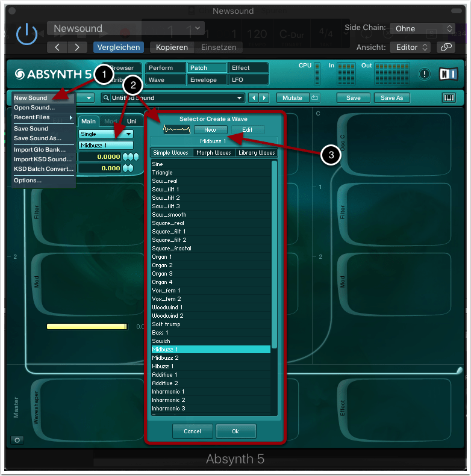
Task: Select the Morph Waves tab
Action: [x=214, y=153]
